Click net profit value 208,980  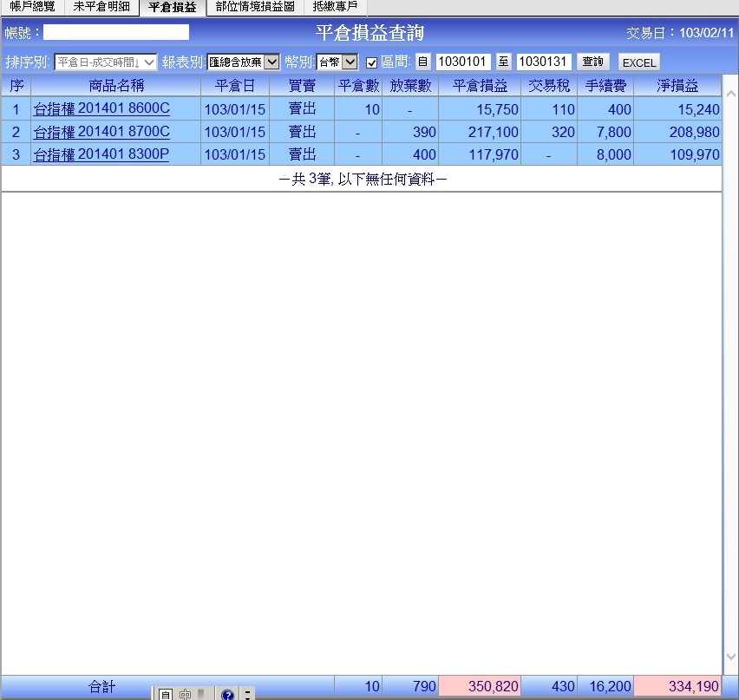[x=694, y=132]
